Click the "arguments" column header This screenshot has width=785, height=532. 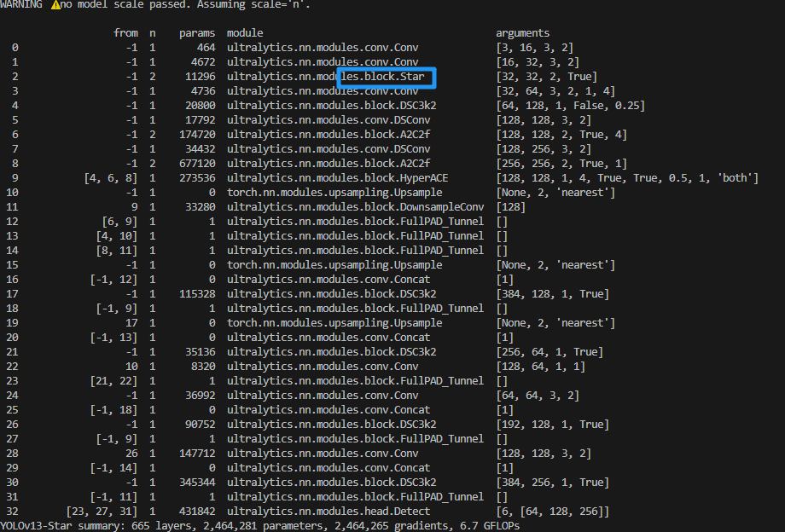[x=523, y=33]
